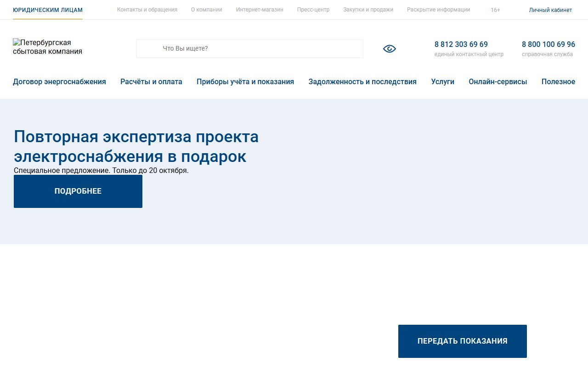Open the Петербургская сбытовая компания logo
This screenshot has height=368, width=588.
[48, 47]
